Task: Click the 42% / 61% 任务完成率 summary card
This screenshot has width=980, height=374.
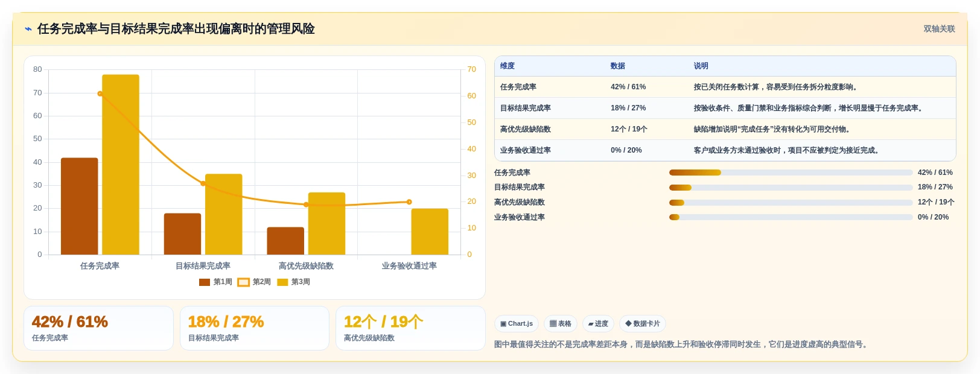Action: [98, 328]
